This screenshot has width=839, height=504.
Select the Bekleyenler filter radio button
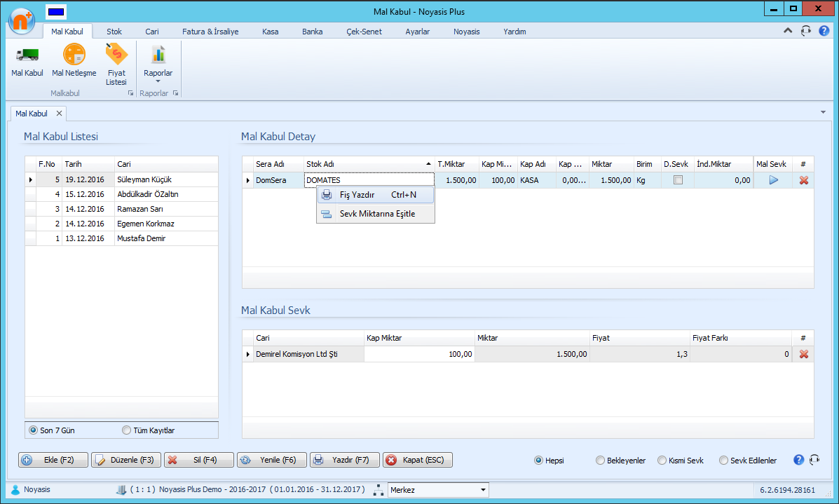pos(600,461)
